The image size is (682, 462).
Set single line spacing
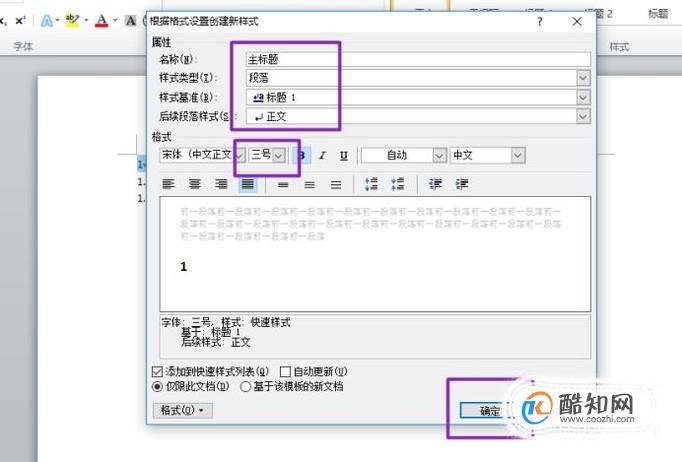(283, 184)
